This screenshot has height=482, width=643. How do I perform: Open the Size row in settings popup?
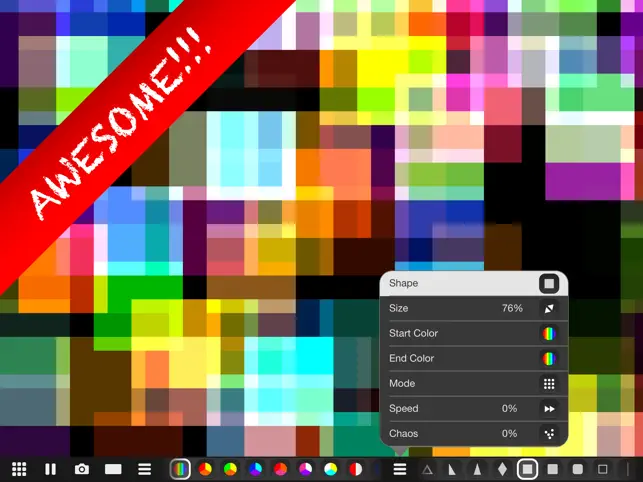(x=474, y=308)
